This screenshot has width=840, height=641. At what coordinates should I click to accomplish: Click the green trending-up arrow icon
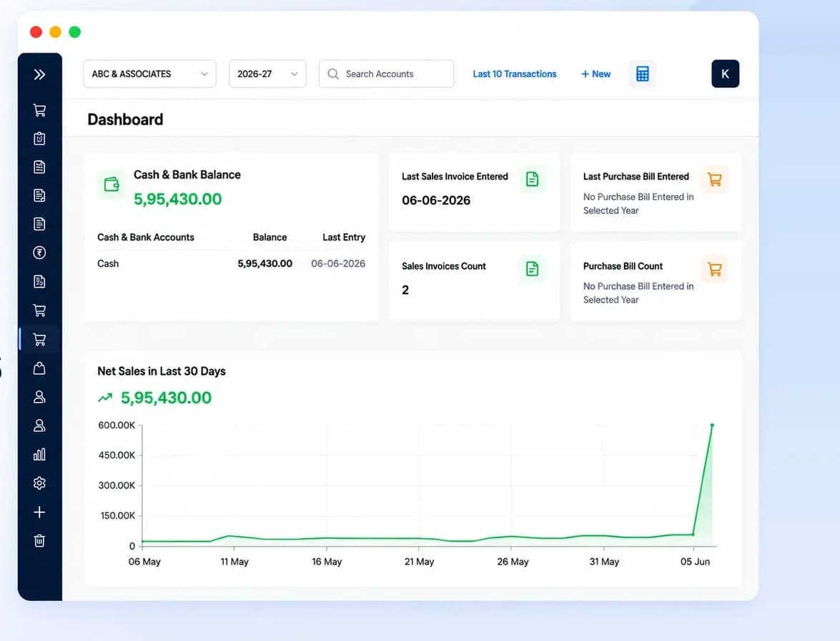click(105, 398)
